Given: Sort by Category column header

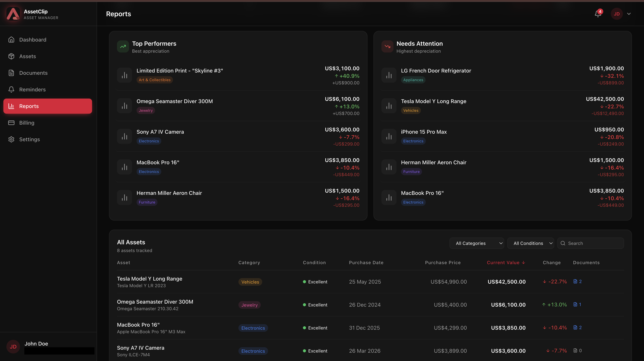Looking at the screenshot, I should click(x=249, y=262).
